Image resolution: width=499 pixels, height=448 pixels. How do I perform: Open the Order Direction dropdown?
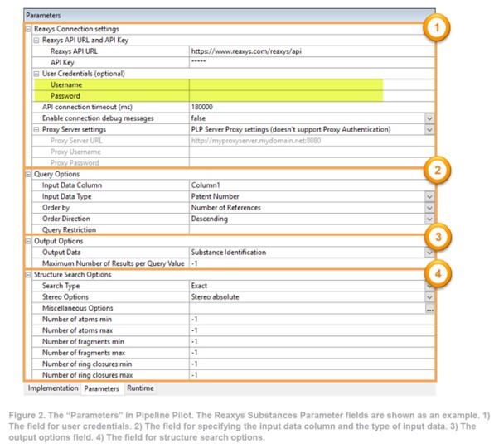coord(429,219)
